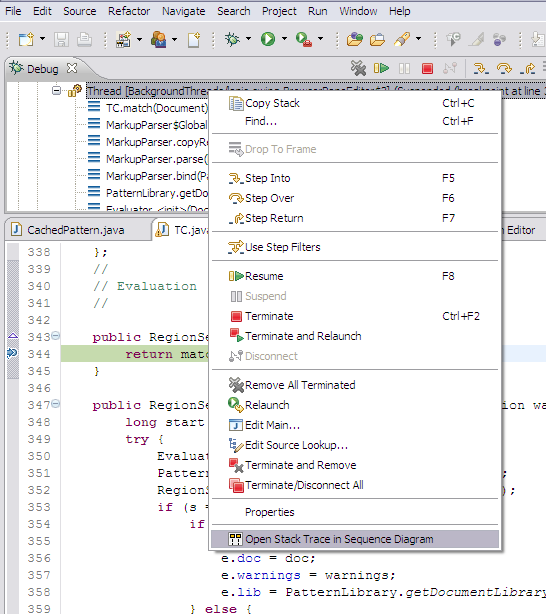
Task: Open the Navigate menu
Action: click(x=183, y=11)
